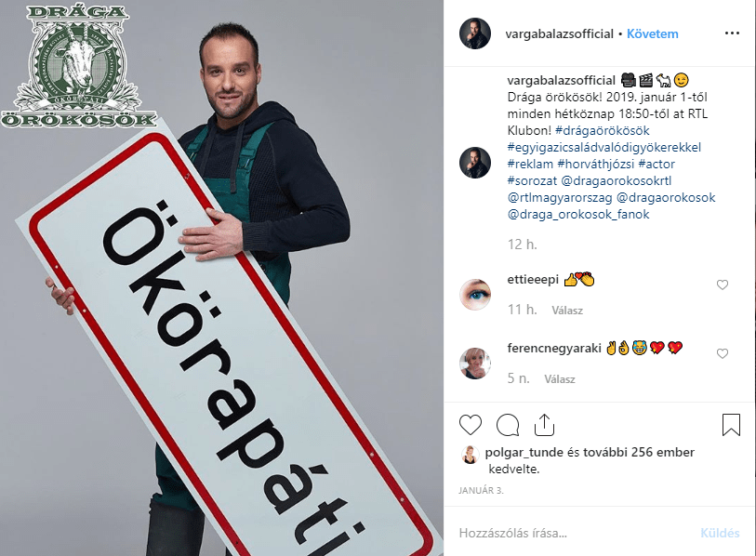Open vargabalazsofficial profile picture in header

pyautogui.click(x=475, y=33)
